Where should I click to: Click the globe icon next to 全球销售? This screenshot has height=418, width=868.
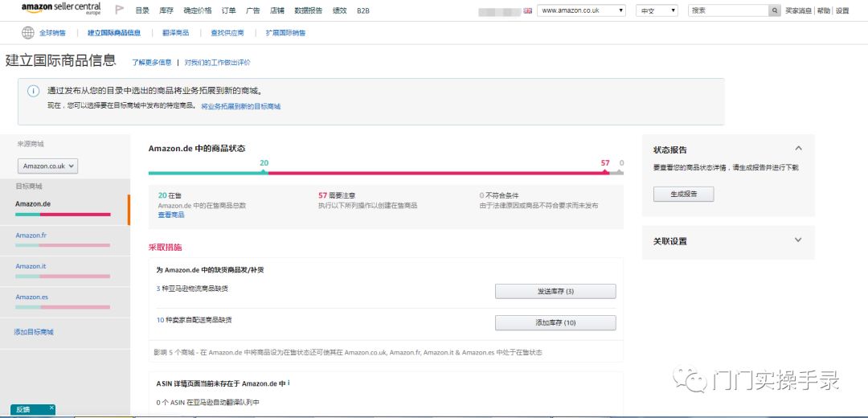point(27,33)
